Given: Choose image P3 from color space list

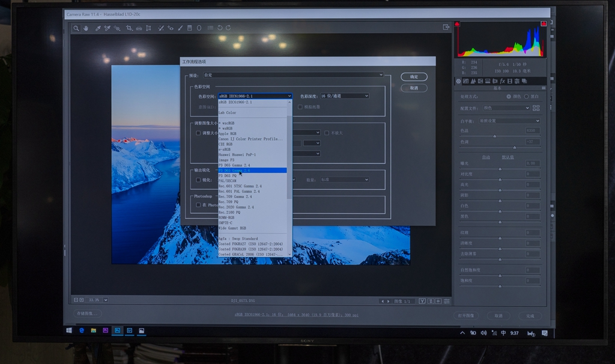Looking at the screenshot, I should 226,160.
